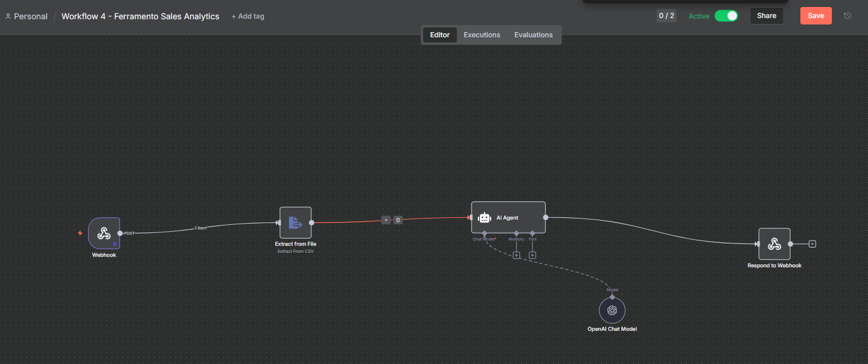This screenshot has width=868, height=364.
Task: Open the Share dialog
Action: coord(767,16)
